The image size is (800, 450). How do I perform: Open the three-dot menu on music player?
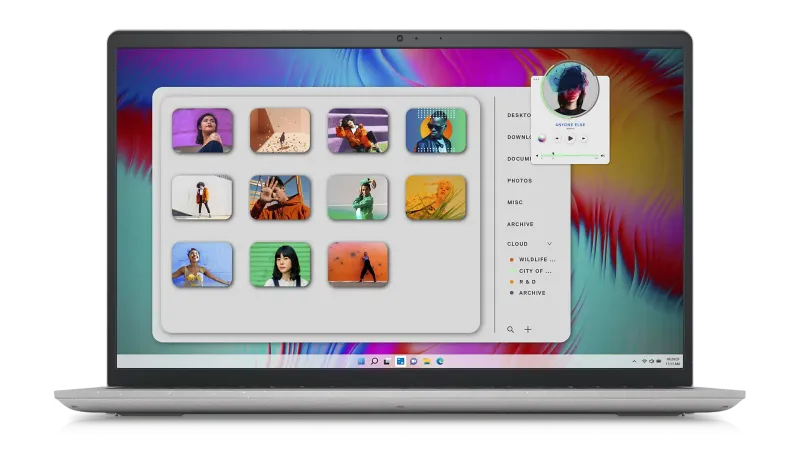(x=536, y=80)
